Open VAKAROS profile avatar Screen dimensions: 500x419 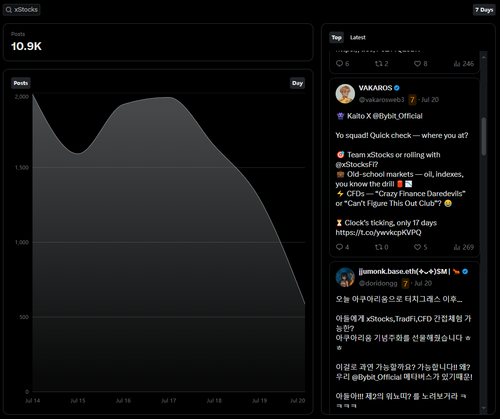(x=345, y=94)
